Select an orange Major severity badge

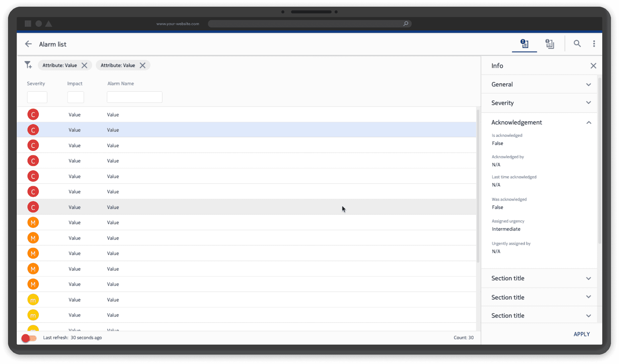click(33, 222)
